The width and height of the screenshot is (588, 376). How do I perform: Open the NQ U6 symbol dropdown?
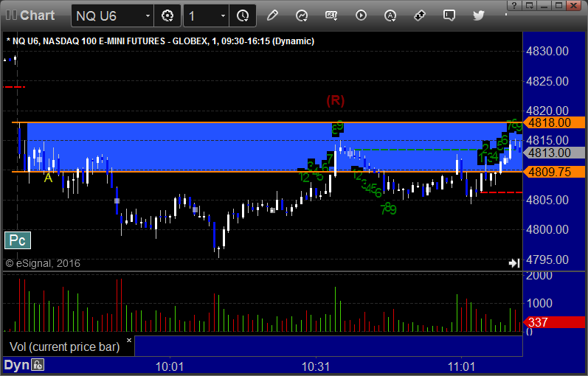[x=148, y=15]
